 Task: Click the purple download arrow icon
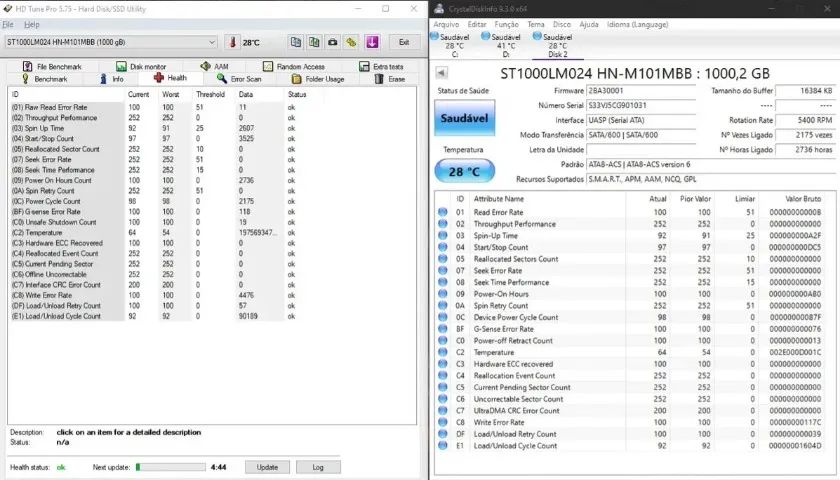372,42
